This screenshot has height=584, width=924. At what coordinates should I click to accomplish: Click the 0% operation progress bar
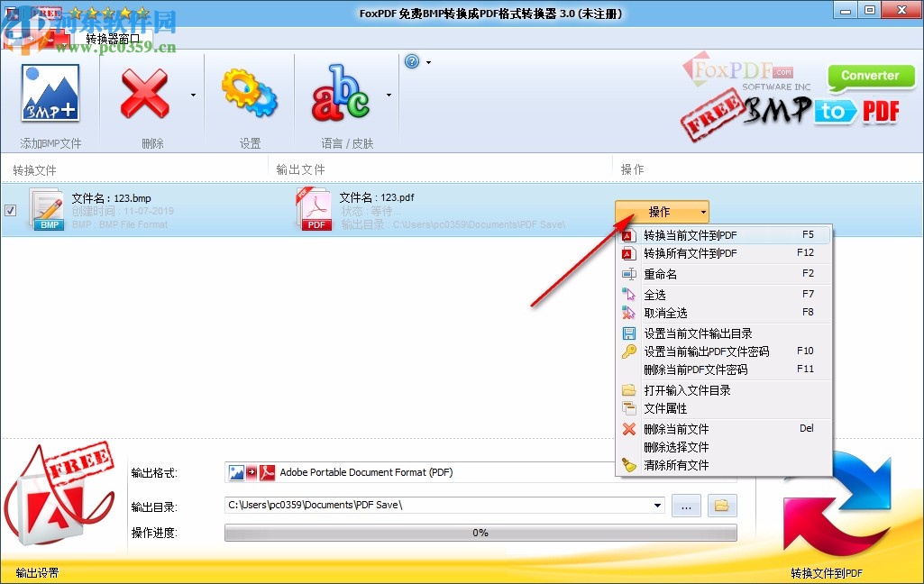tap(479, 533)
